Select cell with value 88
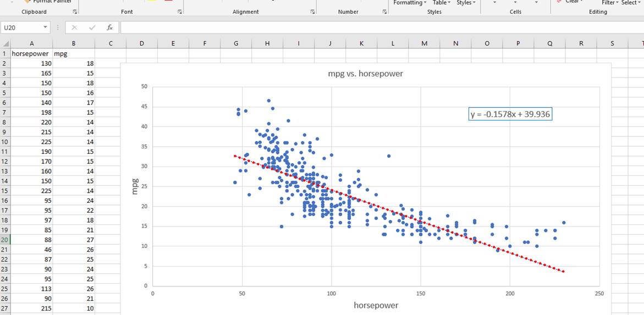This screenshot has height=315, width=644. coord(32,240)
